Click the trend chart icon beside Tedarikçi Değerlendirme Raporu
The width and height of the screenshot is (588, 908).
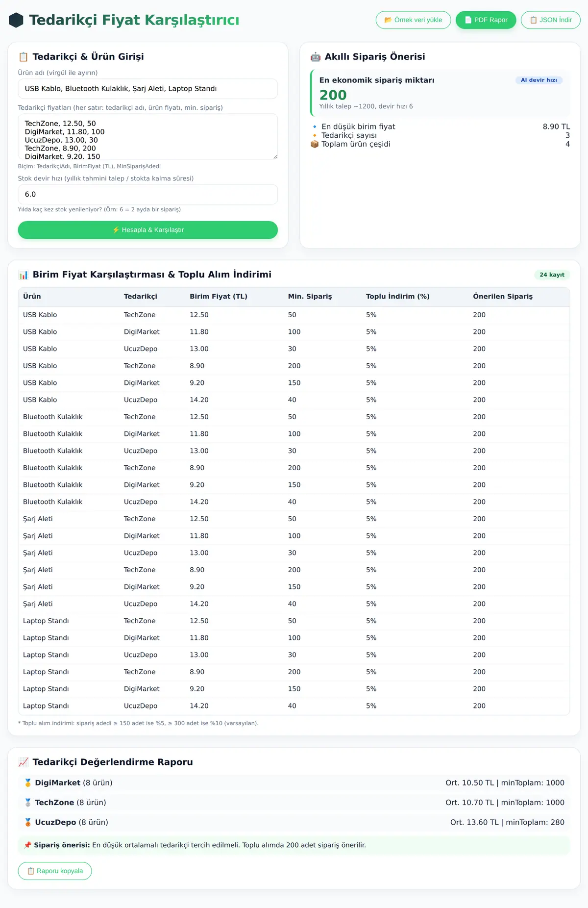tap(23, 762)
